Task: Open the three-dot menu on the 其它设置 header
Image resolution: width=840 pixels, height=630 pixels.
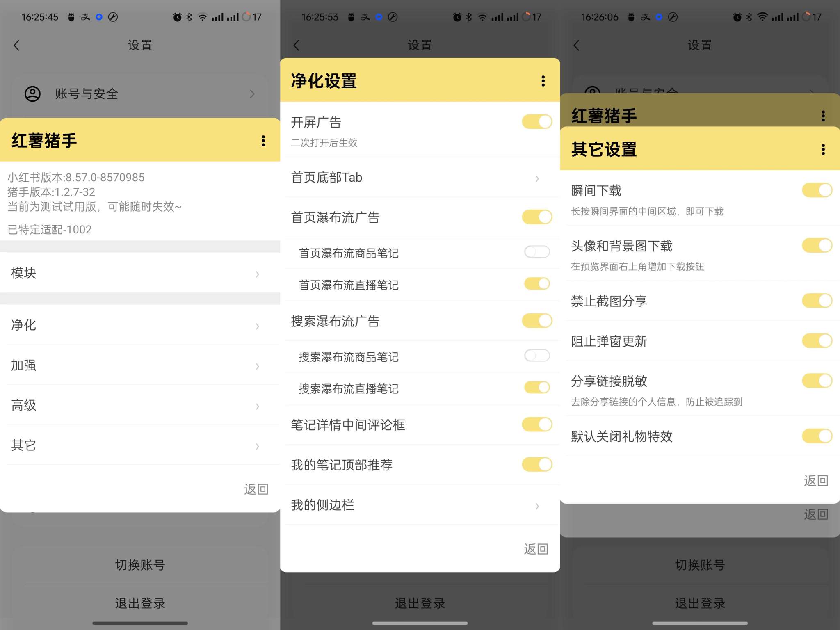Action: pos(823,149)
